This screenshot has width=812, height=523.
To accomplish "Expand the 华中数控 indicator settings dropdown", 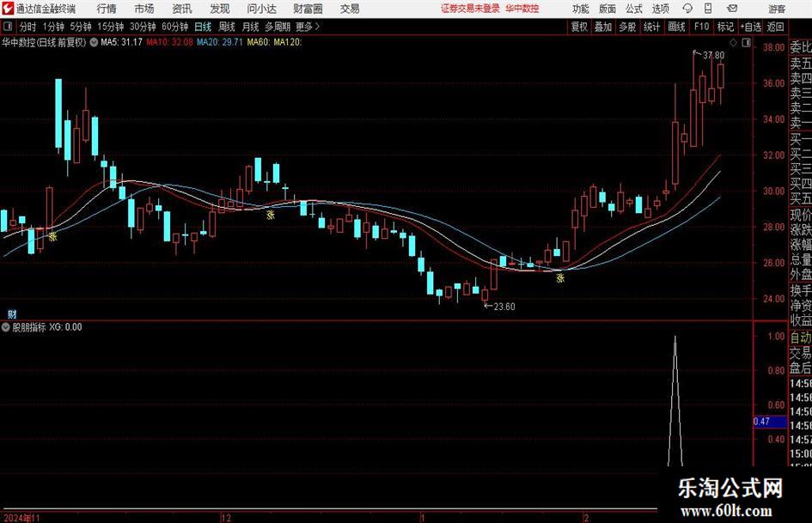I will tap(94, 42).
